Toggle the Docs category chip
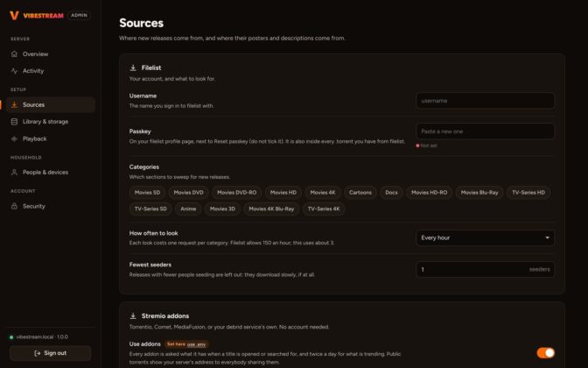The image size is (588, 368). (391, 193)
